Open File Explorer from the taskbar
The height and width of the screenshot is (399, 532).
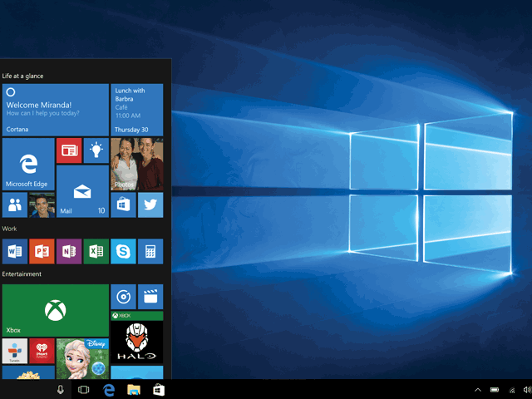[133, 390]
